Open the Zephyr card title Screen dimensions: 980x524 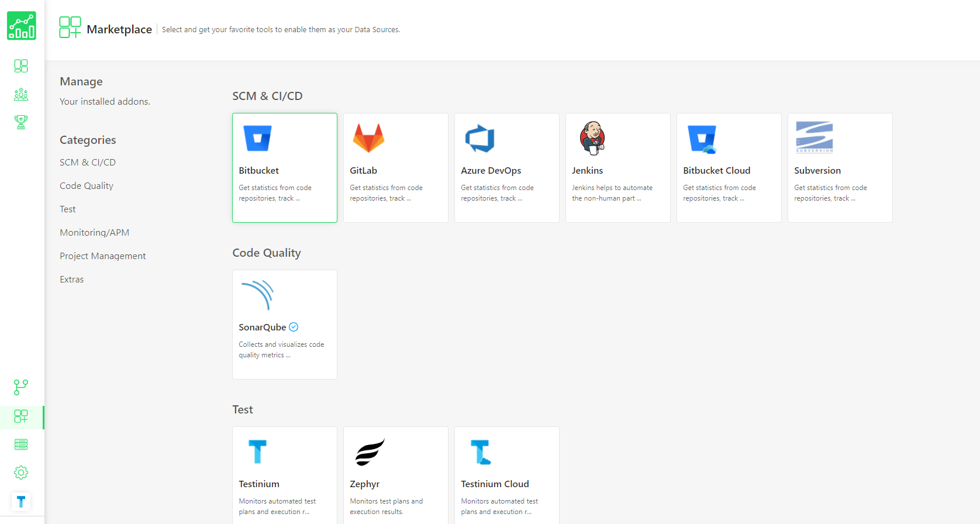click(365, 484)
